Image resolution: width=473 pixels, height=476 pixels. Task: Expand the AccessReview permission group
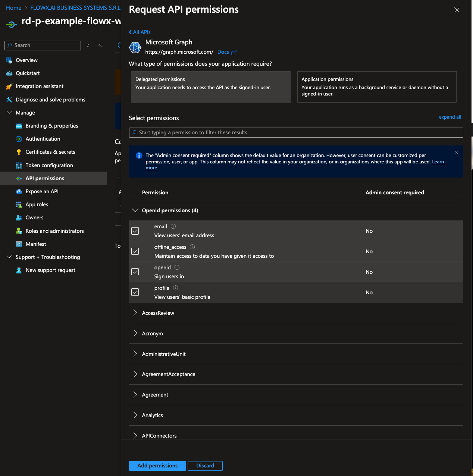[x=135, y=313]
